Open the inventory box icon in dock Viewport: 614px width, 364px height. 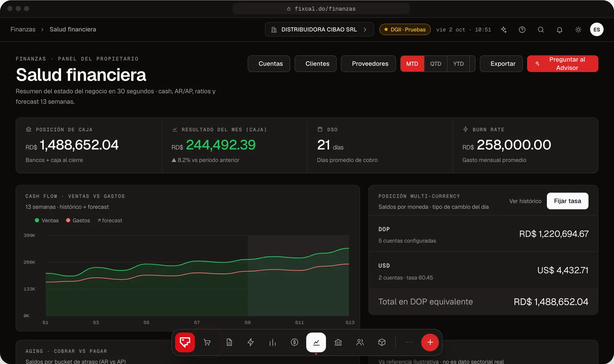tap(382, 342)
